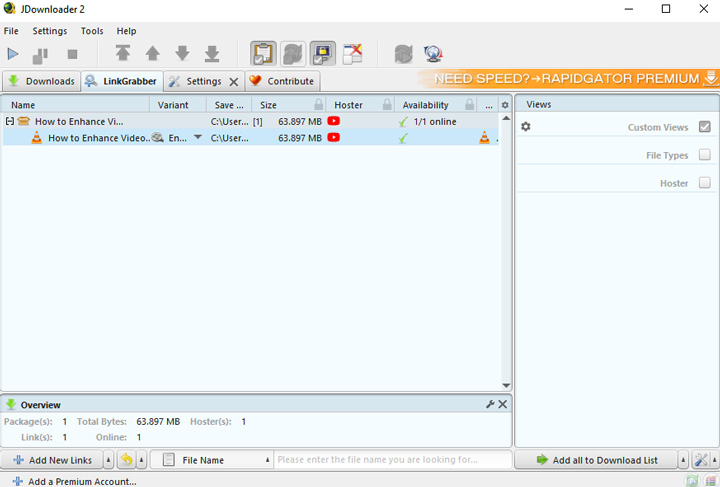The image size is (720, 487).
Task: Stop all downloads with the stop icon
Action: pyautogui.click(x=72, y=54)
